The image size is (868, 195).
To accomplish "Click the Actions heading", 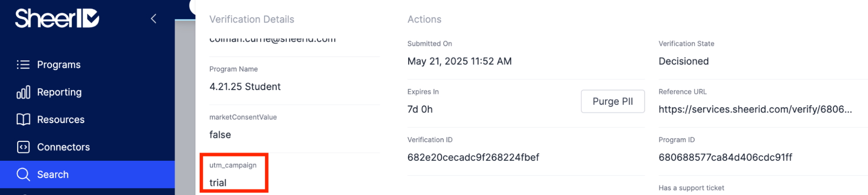I will click(x=424, y=19).
